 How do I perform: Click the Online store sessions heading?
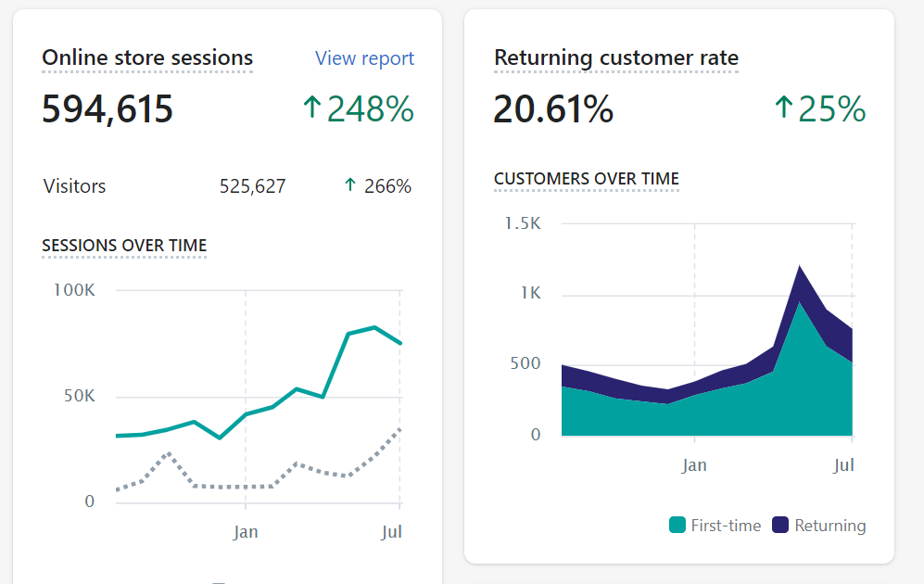click(x=147, y=57)
